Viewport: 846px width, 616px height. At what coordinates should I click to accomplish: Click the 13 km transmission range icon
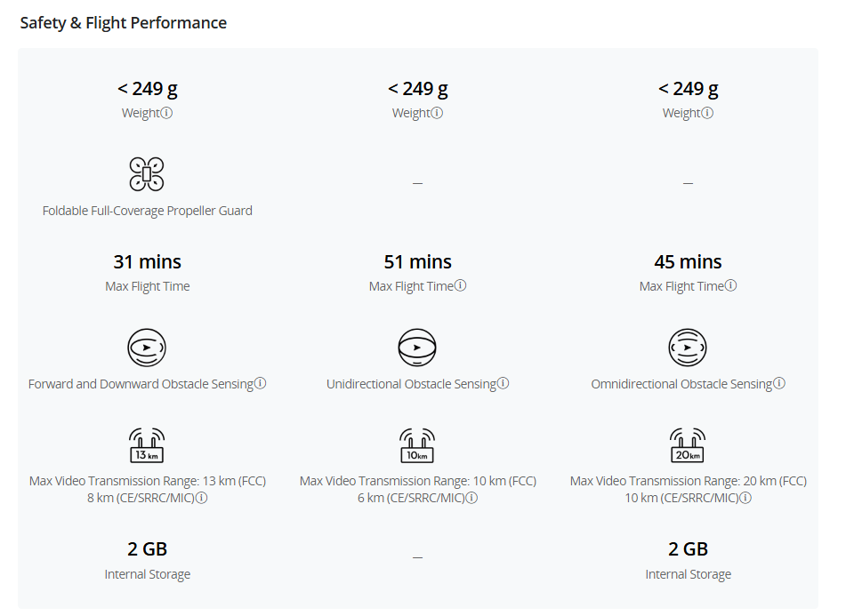click(x=147, y=445)
